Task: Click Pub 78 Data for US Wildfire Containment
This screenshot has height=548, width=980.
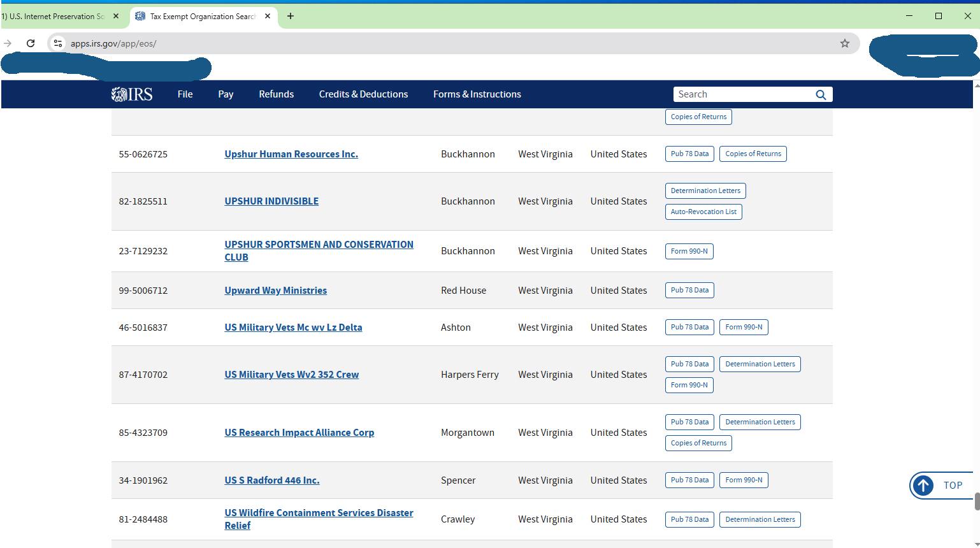Action: [689, 520]
